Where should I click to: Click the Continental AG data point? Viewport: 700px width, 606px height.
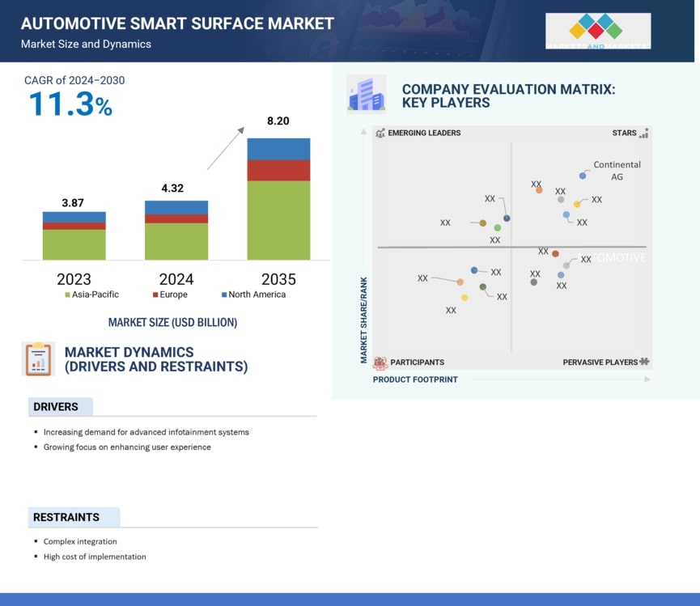point(583,176)
